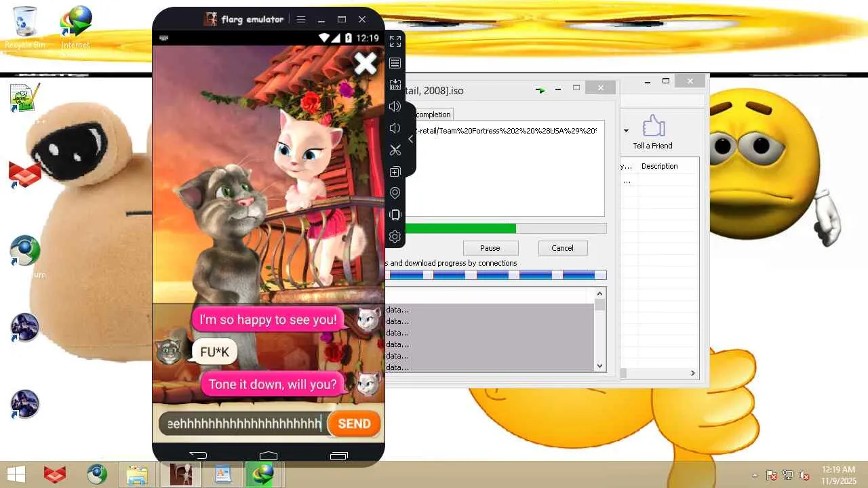Image resolution: width=868 pixels, height=488 pixels.
Task: Open the dropdown arrow beside Tell a Friend
Action: (x=626, y=131)
